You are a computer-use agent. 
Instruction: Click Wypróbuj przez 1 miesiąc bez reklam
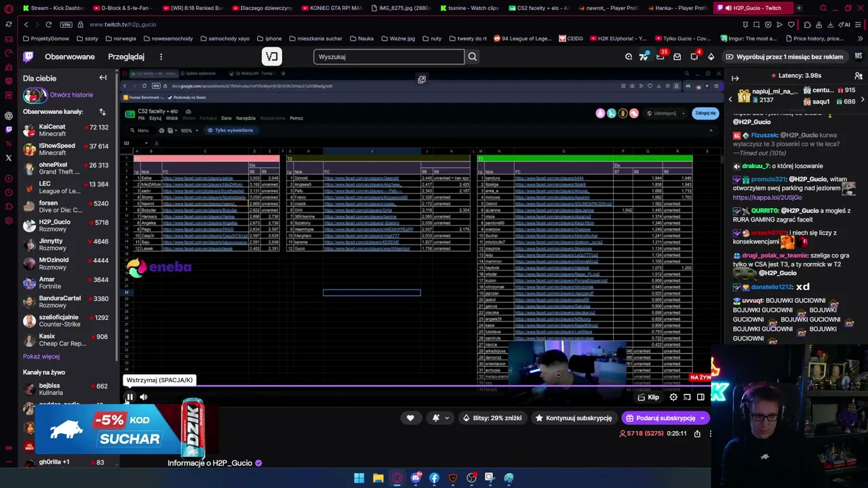784,57
